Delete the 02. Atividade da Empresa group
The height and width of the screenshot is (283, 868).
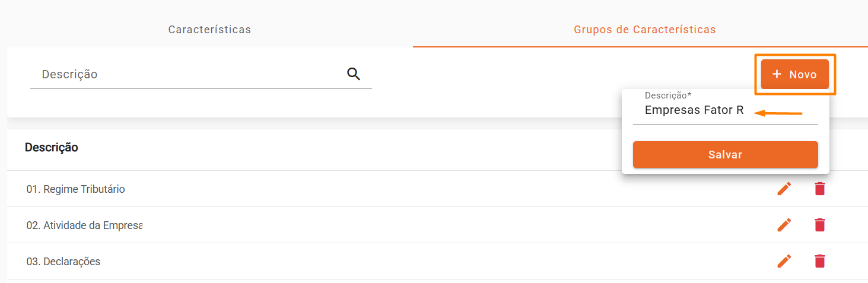[x=819, y=225]
